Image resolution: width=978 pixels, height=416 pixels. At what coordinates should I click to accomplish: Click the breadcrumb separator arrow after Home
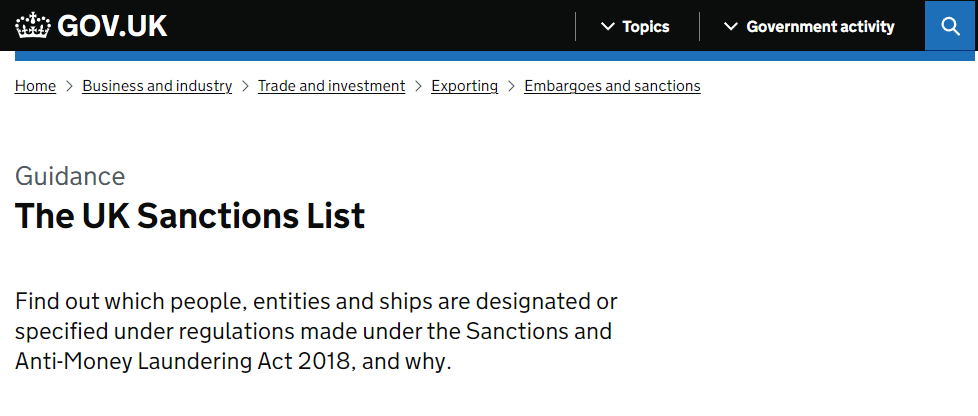tap(69, 86)
